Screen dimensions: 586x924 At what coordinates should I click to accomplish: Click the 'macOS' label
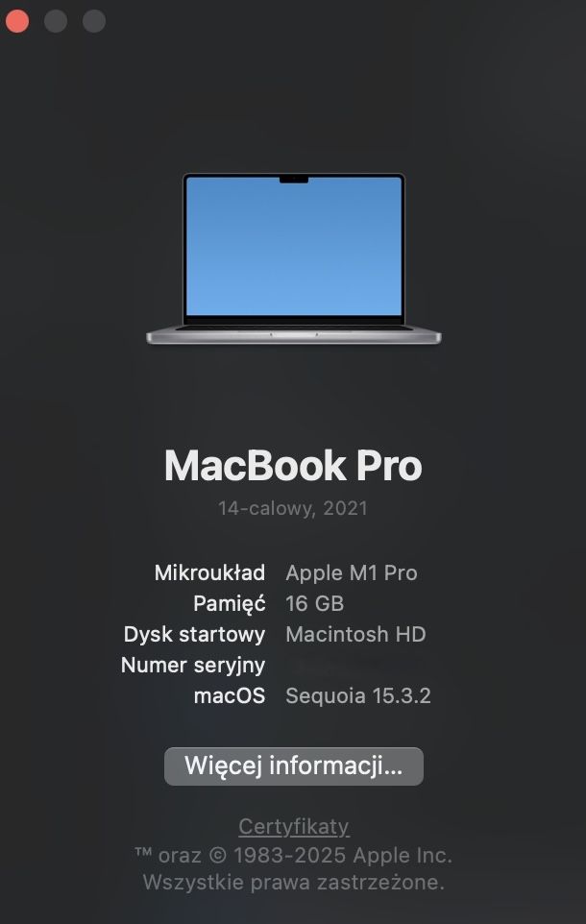230,696
